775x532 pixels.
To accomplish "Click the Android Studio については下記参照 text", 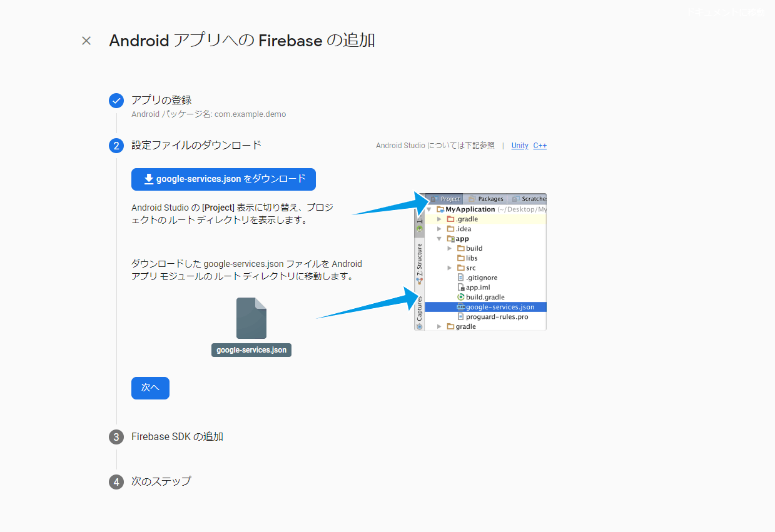I will 435,146.
